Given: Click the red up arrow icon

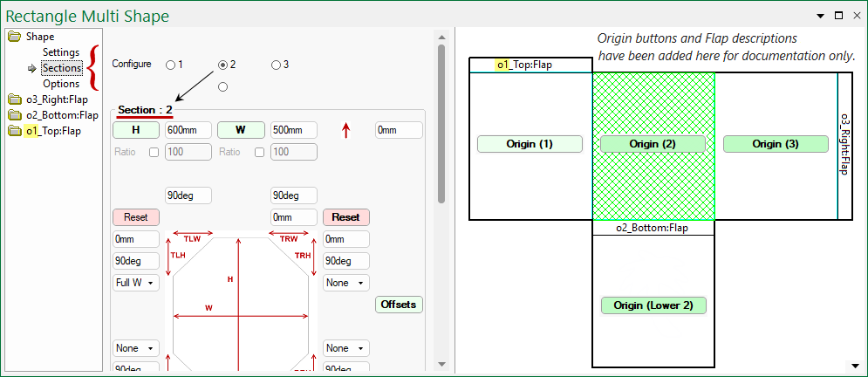Looking at the screenshot, I should (346, 130).
